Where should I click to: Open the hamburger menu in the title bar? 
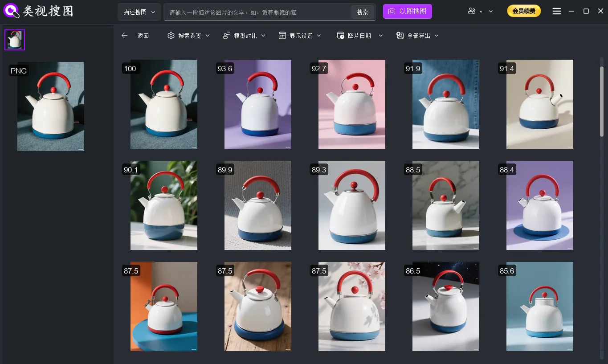coord(556,11)
